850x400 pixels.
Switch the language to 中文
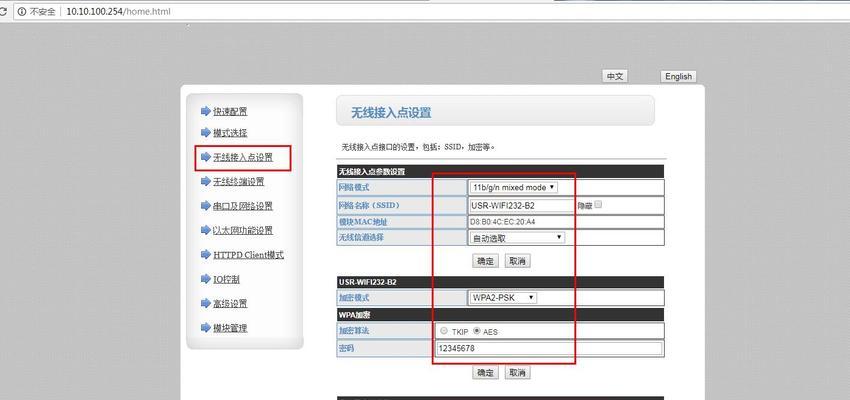(x=615, y=76)
